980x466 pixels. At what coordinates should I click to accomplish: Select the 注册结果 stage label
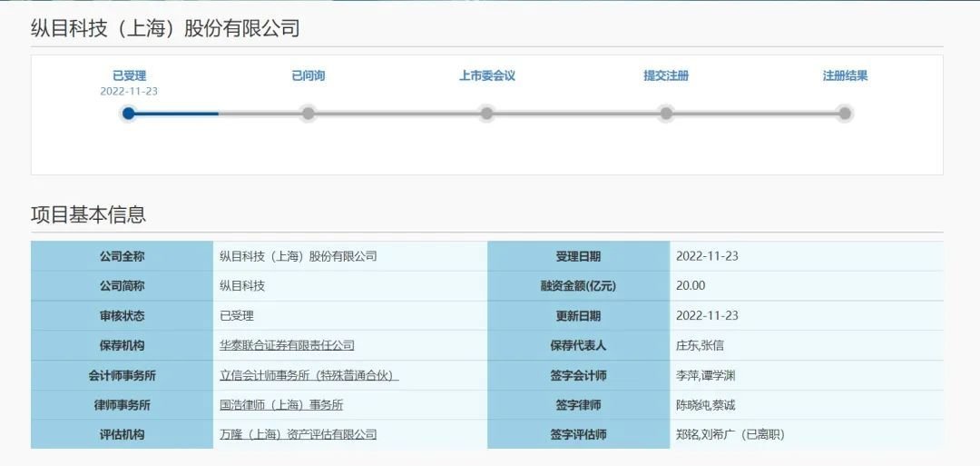click(845, 75)
